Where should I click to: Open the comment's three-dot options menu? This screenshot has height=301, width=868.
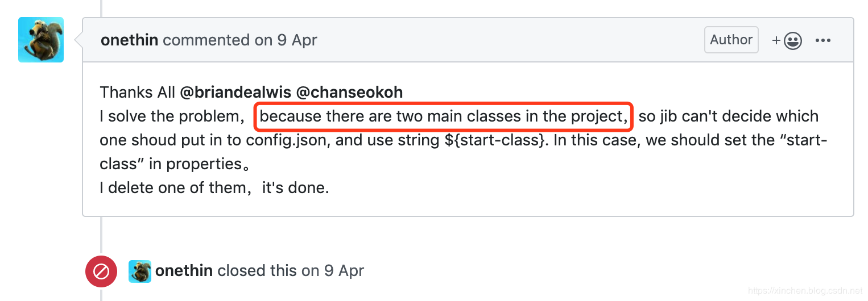[823, 40]
